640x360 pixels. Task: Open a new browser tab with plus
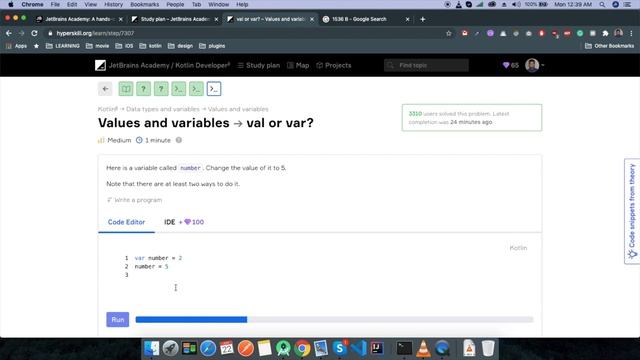(422, 19)
